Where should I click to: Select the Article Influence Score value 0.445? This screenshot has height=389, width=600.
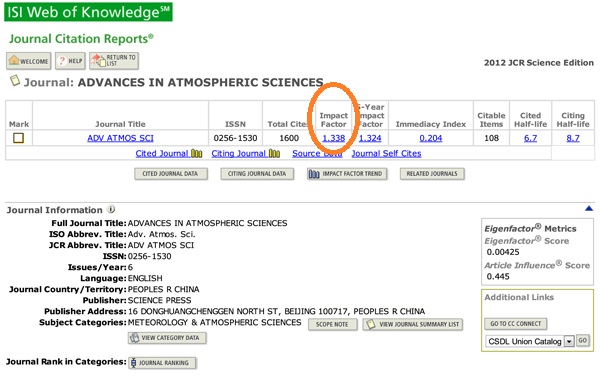(x=498, y=277)
